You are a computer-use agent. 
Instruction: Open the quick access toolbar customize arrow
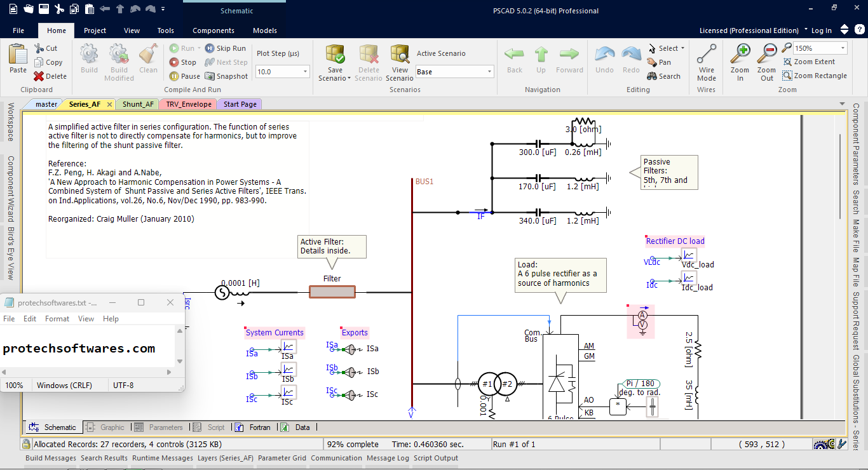[x=163, y=10]
